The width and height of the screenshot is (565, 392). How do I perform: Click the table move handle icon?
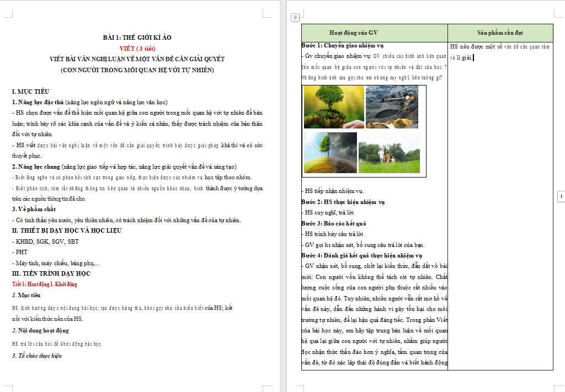(x=295, y=18)
